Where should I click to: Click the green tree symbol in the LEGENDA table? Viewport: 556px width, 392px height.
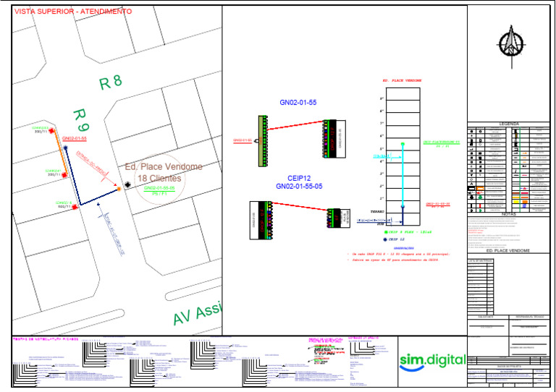[480, 197]
